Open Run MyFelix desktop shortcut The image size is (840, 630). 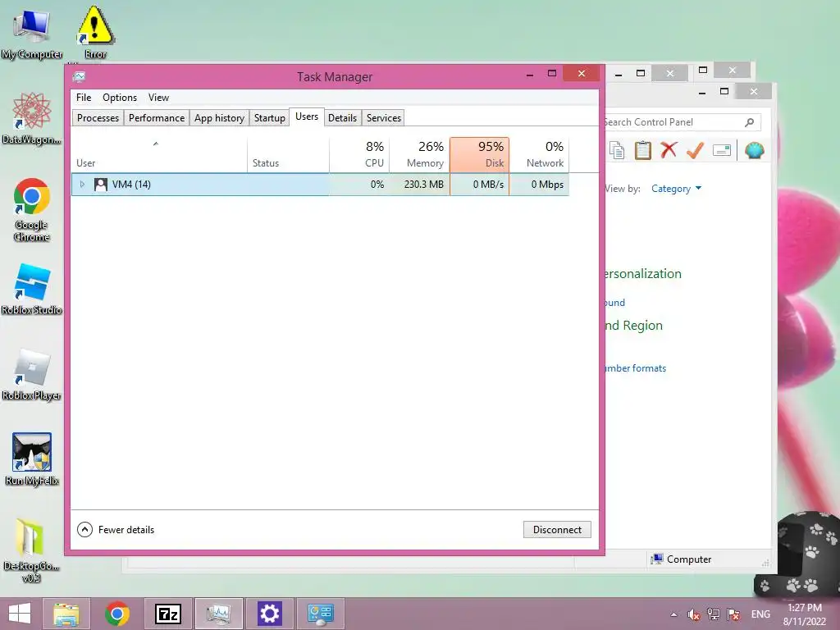coord(32,459)
